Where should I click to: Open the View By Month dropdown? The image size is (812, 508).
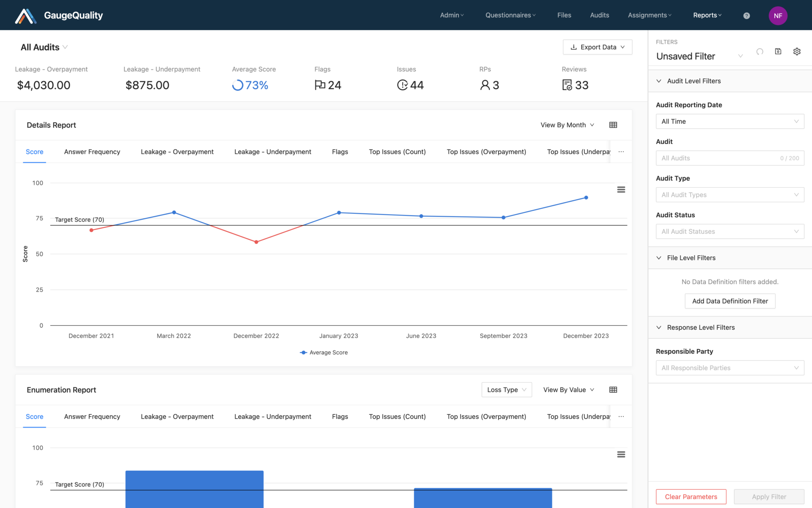(567, 125)
